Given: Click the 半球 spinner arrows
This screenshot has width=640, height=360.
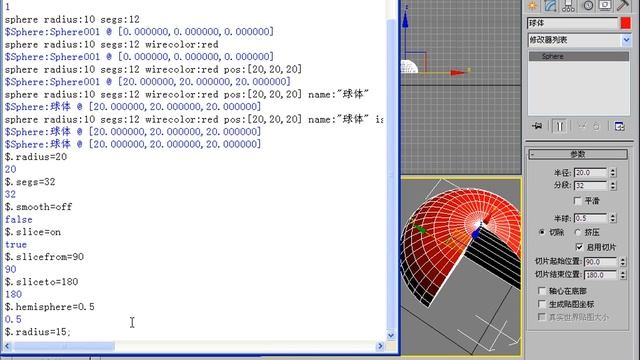Looking at the screenshot, I should click(613, 218).
